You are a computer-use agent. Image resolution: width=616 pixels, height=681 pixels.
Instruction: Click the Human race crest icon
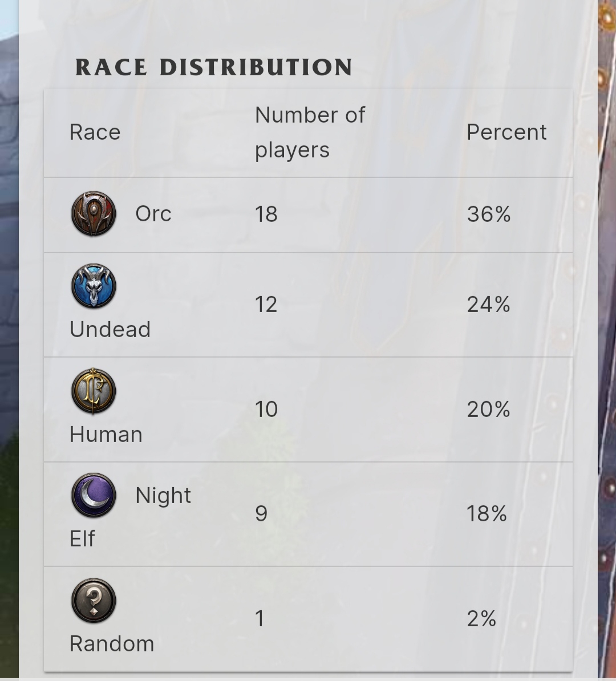tap(94, 391)
